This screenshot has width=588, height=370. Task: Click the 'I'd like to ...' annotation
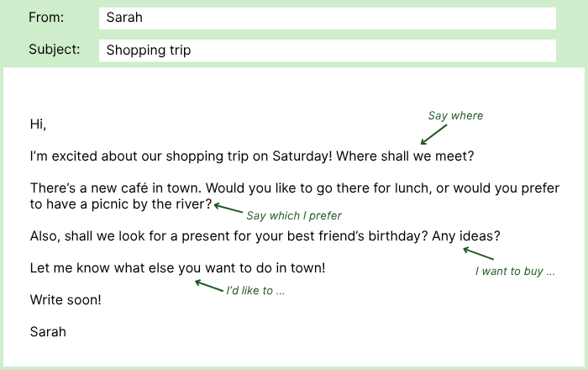255,291
